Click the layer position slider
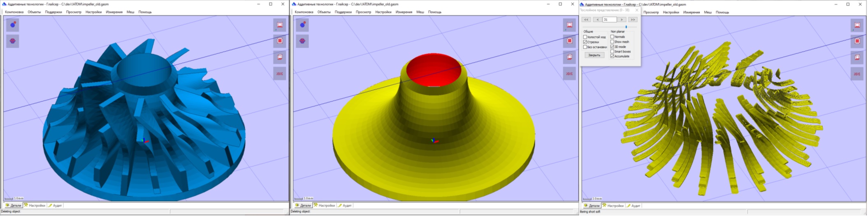The image size is (868, 216). (x=626, y=27)
